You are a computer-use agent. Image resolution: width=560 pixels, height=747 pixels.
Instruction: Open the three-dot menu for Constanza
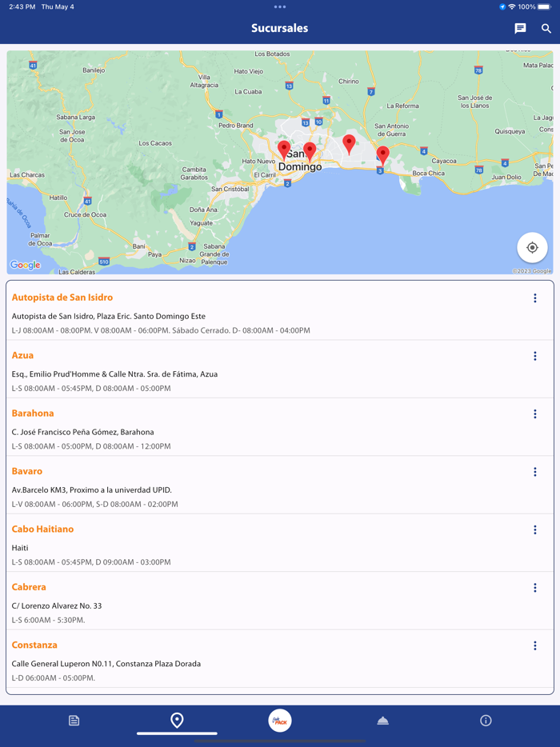534,645
